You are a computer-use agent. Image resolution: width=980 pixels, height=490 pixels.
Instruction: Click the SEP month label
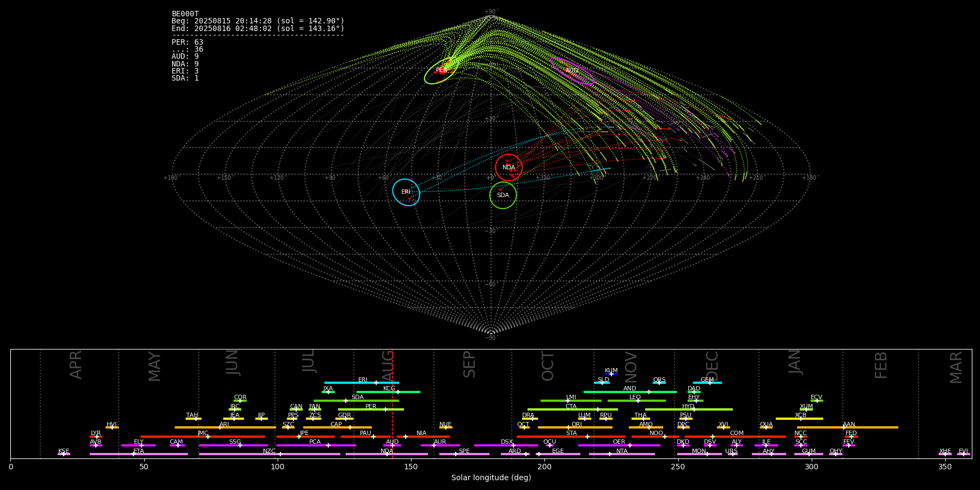469,364
